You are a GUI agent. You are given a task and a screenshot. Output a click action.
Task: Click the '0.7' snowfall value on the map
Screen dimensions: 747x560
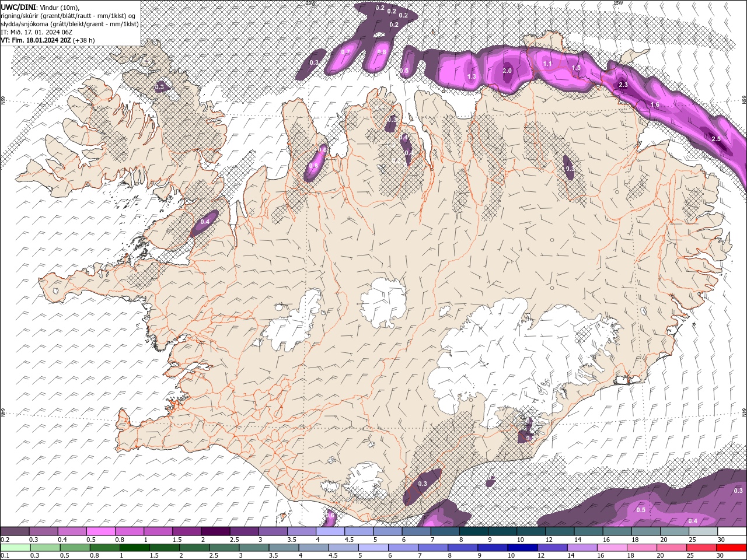click(x=345, y=52)
